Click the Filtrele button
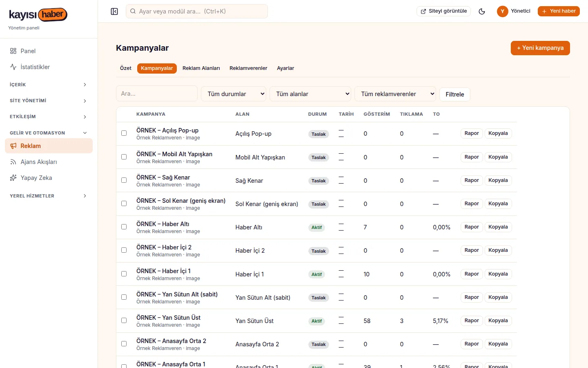 pos(455,94)
